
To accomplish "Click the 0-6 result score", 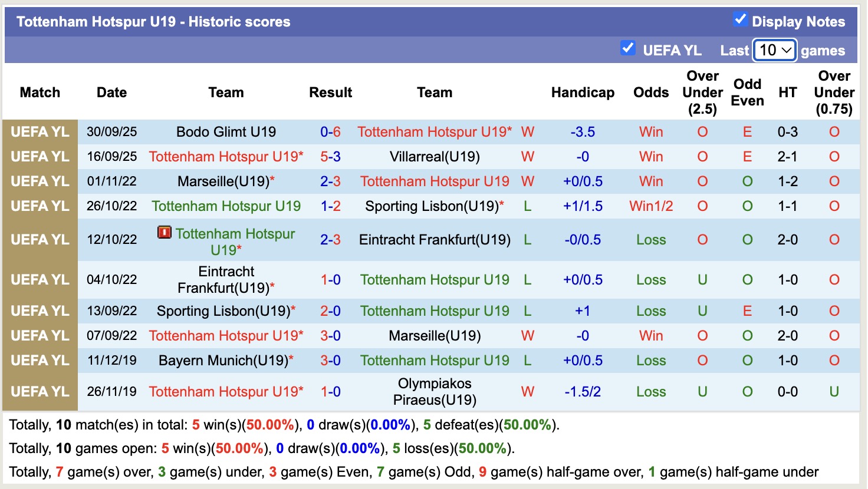I will tap(331, 132).
